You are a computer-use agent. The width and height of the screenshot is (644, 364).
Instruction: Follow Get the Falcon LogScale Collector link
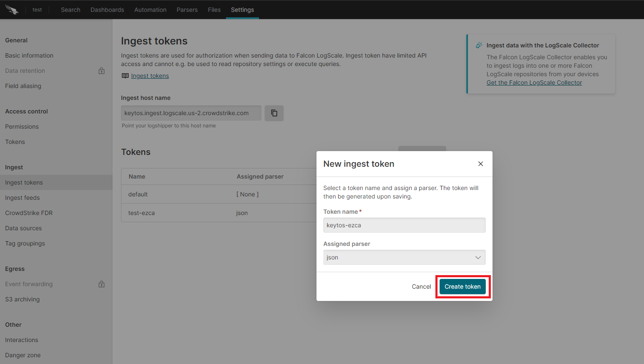[534, 83]
